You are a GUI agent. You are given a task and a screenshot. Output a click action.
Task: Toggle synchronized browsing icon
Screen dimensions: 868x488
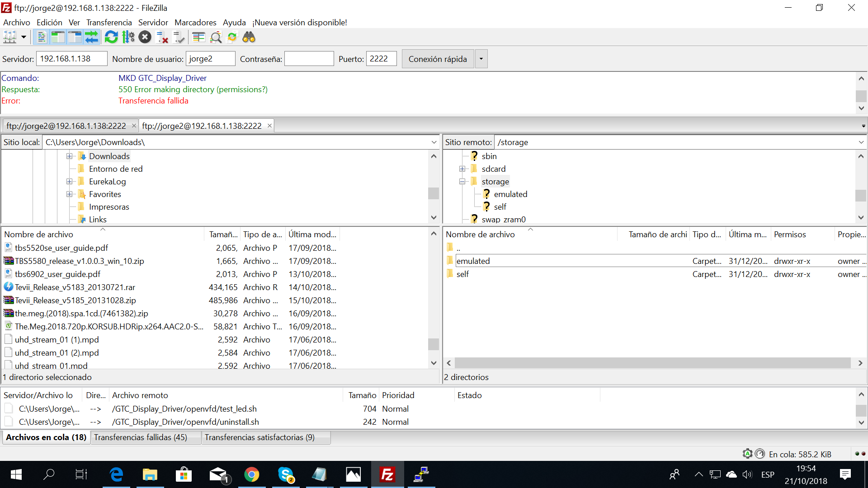click(x=232, y=37)
